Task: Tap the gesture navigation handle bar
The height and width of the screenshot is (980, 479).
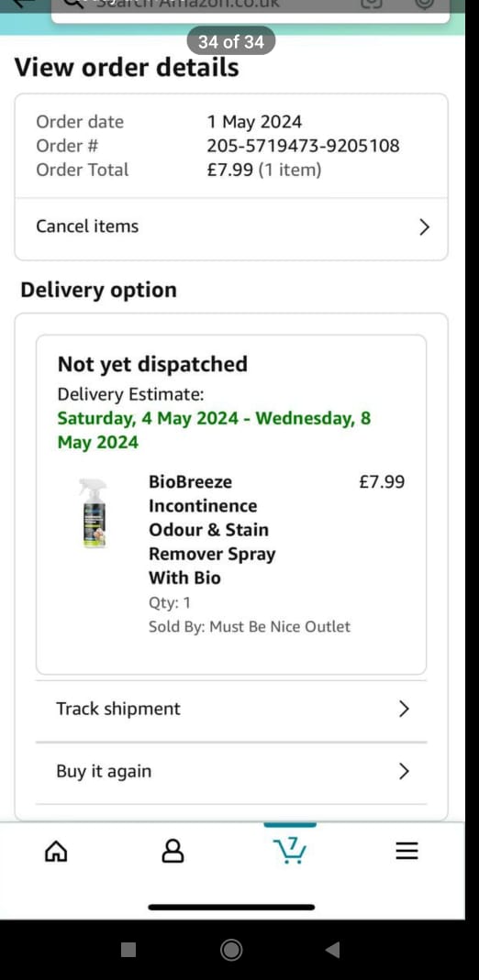Action: tap(231, 907)
